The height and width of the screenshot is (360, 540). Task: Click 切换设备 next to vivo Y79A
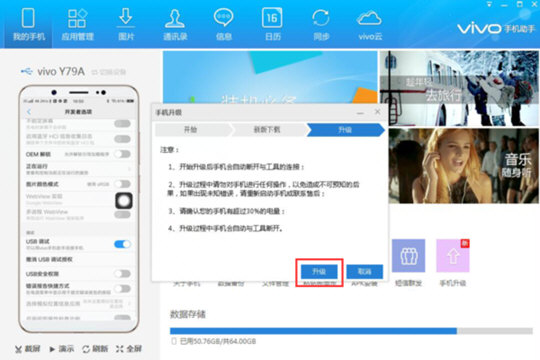pos(109,72)
